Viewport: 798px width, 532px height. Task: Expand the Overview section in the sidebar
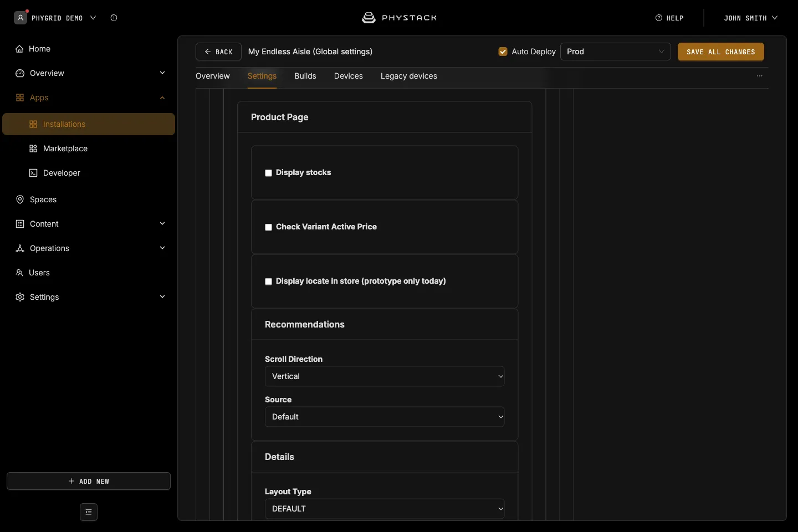tap(162, 73)
